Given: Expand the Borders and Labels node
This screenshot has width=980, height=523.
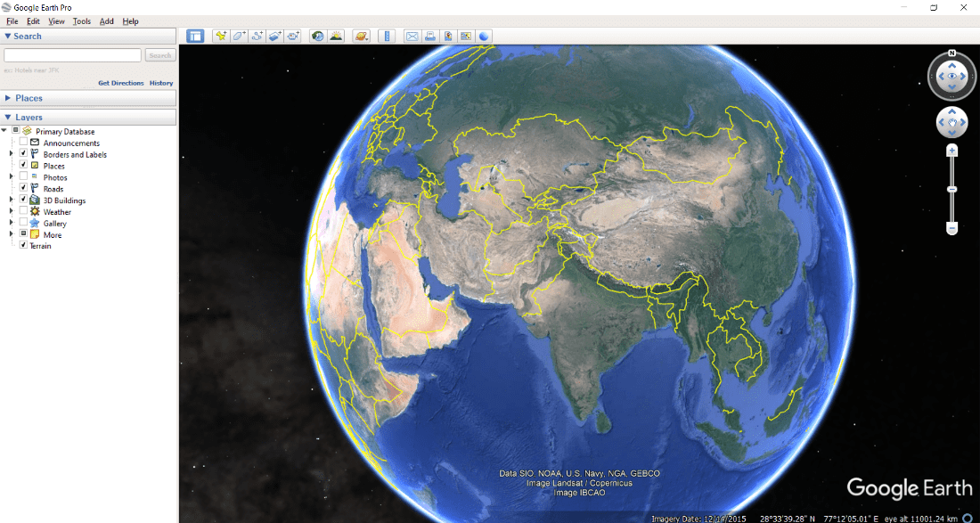Looking at the screenshot, I should click(x=11, y=154).
